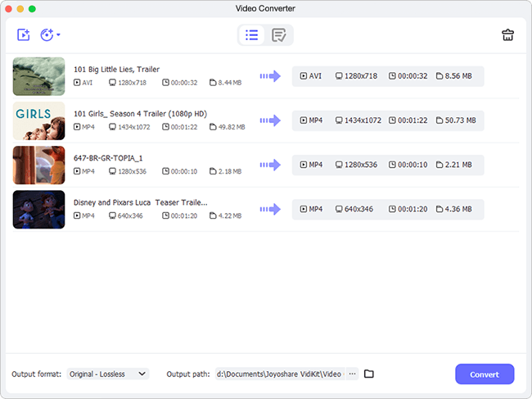Screen dimensions: 532x399
Task: Browse output path with ellipsis button
Action: coord(353,374)
